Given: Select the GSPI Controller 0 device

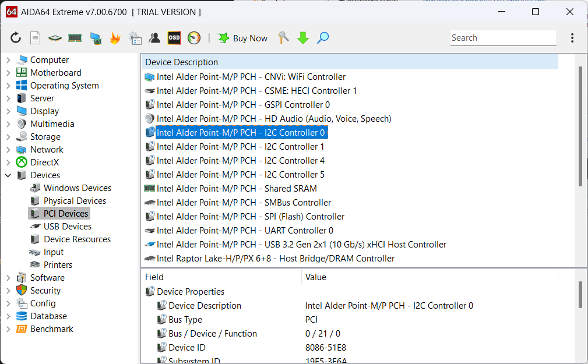Looking at the screenshot, I should pos(243,105).
